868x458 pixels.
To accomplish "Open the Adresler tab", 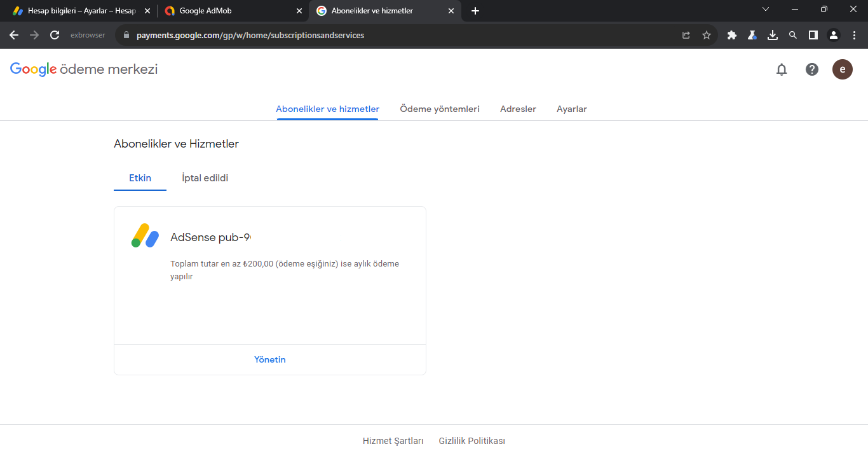I will (x=518, y=109).
